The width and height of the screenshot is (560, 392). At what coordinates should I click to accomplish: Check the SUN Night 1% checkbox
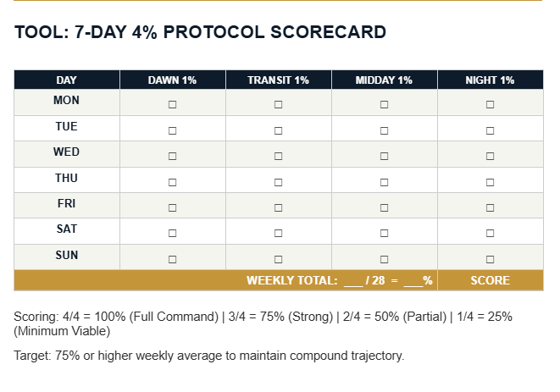tap(490, 259)
